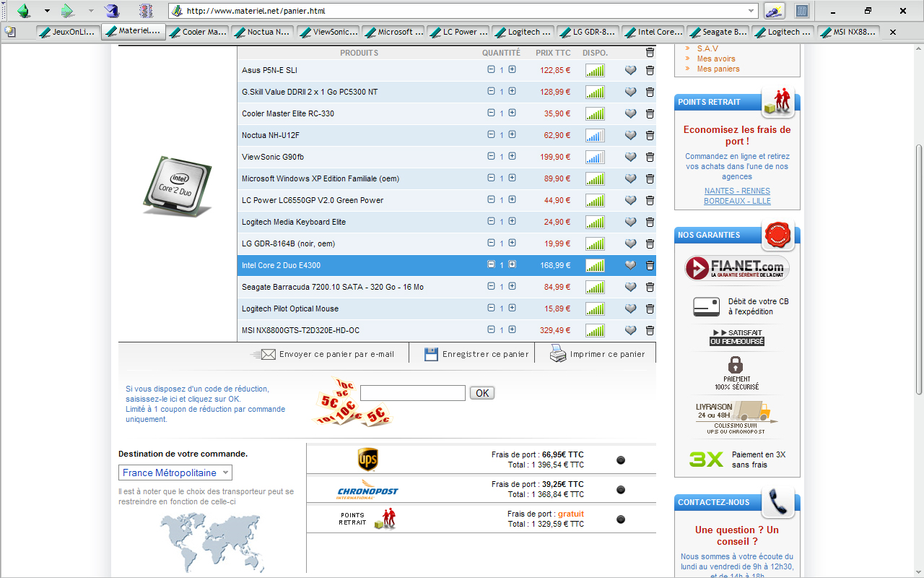Click the vertical page scrollbar

[x=919, y=269]
